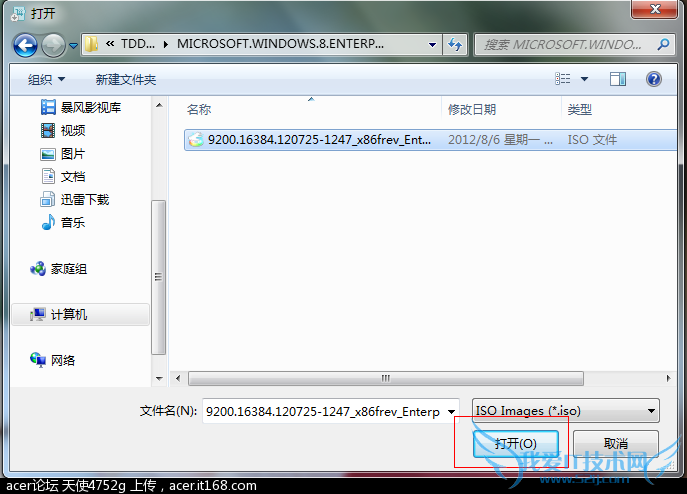Image resolution: width=687 pixels, height=494 pixels.
Task: Click the 视频 film strip icon
Action: pos(48,130)
